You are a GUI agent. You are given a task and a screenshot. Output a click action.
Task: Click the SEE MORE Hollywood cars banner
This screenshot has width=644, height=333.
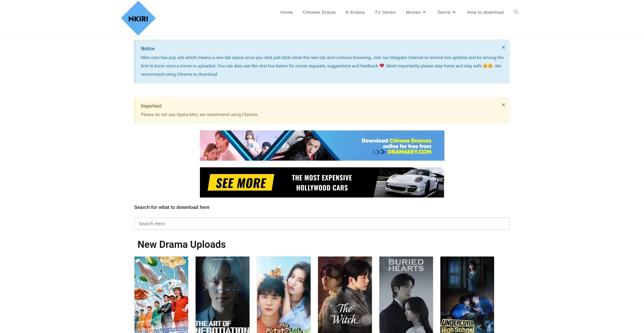pyautogui.click(x=322, y=182)
